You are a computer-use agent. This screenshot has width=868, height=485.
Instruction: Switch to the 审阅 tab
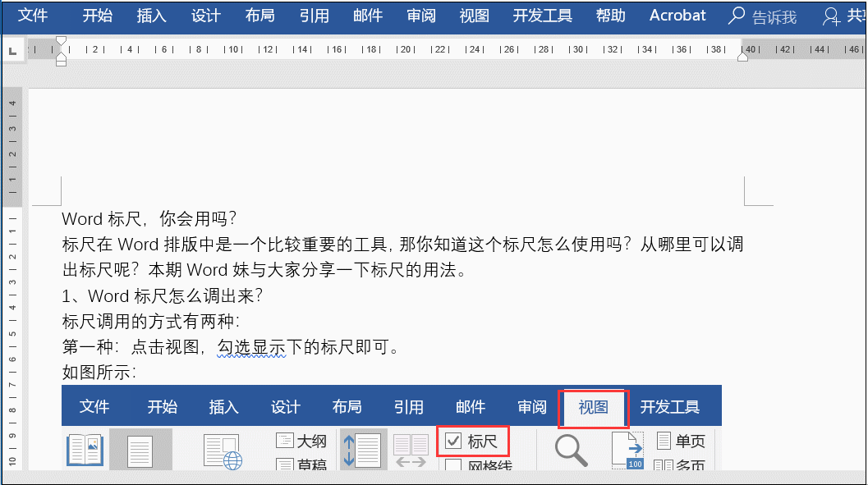tap(420, 15)
